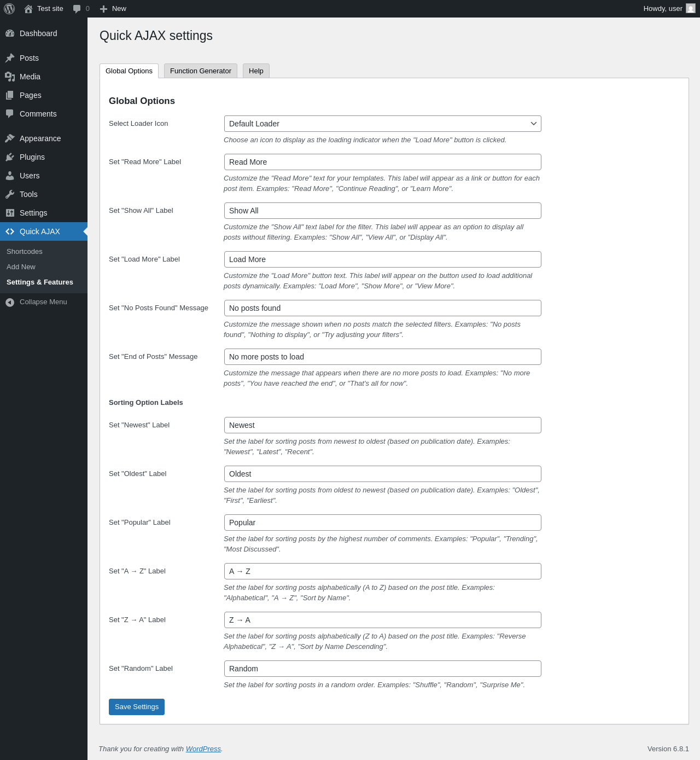The height and width of the screenshot is (760, 700).
Task: Click the Save Settings button
Action: 137,707
